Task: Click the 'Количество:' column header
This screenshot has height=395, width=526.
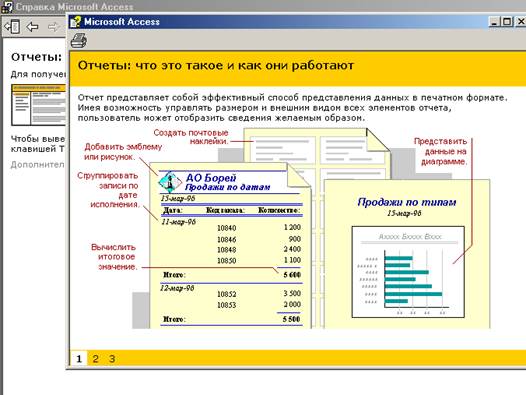Action: click(279, 210)
